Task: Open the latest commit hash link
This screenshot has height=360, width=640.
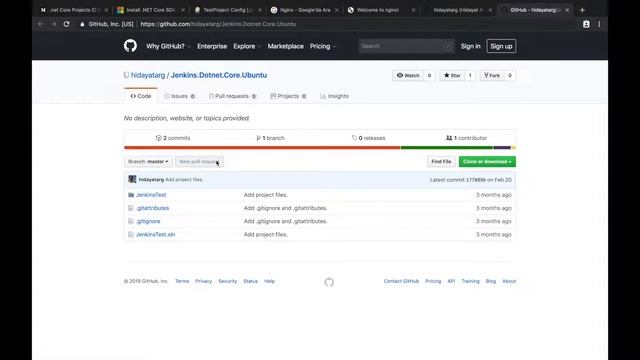Action: coord(476,180)
